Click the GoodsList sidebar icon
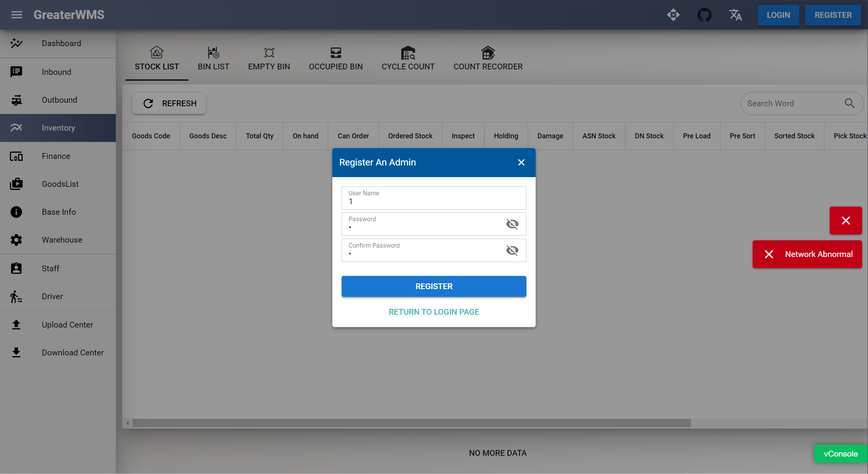The width and height of the screenshot is (868, 474). coord(16,184)
